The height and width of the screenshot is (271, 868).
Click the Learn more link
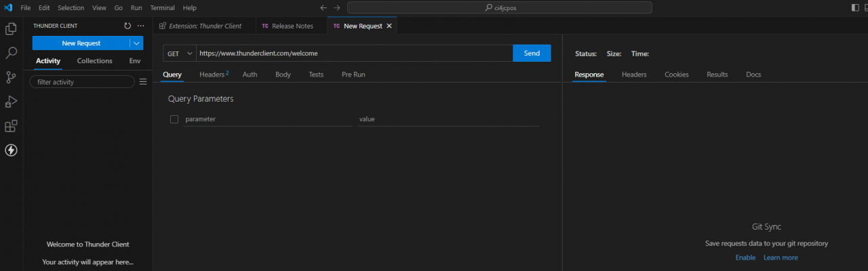click(781, 257)
